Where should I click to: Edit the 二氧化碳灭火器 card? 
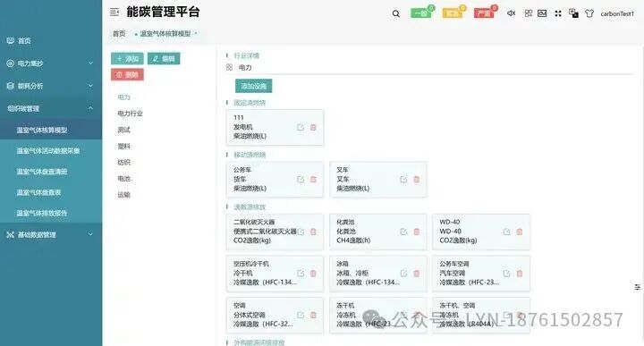coord(301,232)
